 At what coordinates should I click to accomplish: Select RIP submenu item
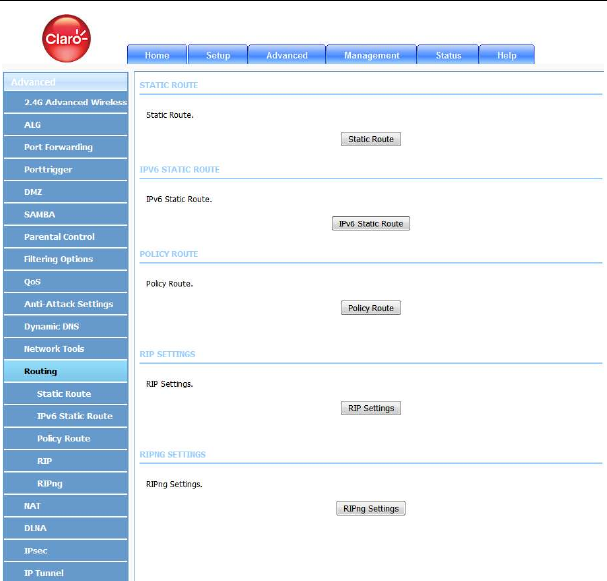coord(65,461)
